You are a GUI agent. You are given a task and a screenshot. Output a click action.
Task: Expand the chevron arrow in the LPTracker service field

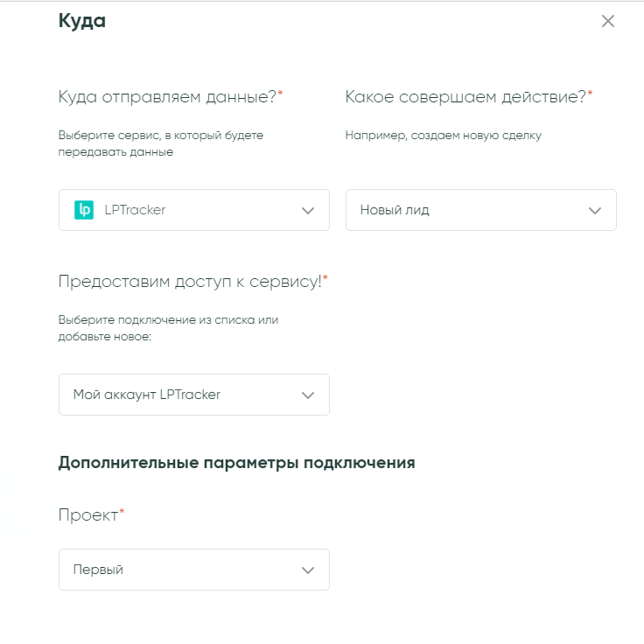(307, 211)
